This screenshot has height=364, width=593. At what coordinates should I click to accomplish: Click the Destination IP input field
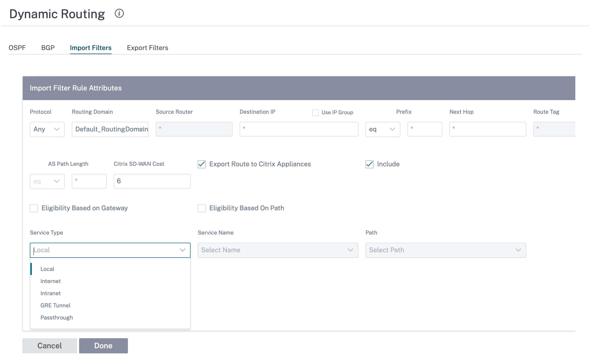(x=299, y=129)
